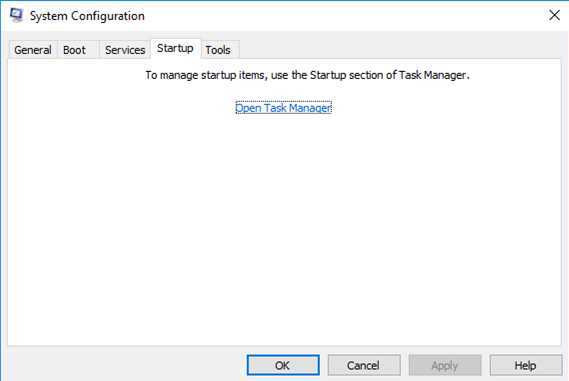Switch to the General tab

click(33, 50)
